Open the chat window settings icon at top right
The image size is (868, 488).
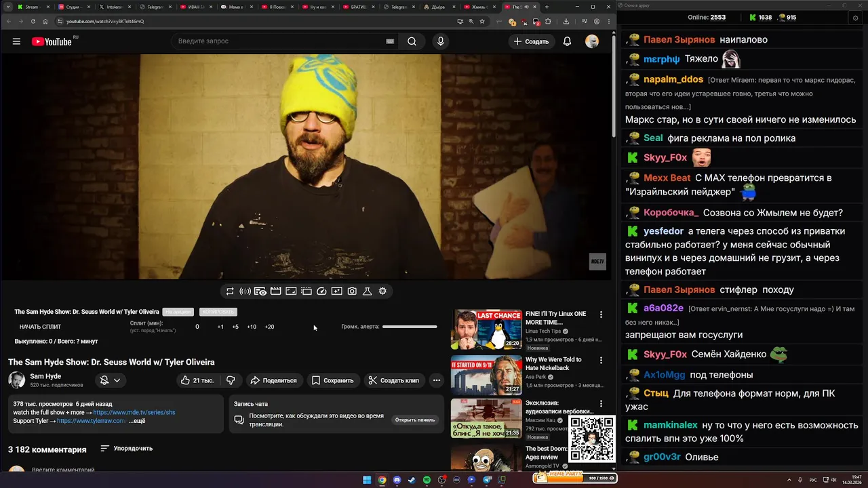tap(855, 18)
